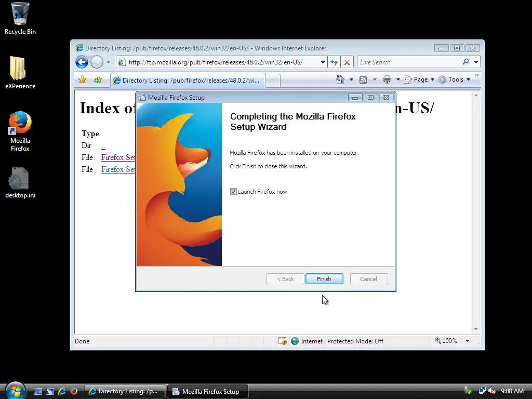Image resolution: width=532 pixels, height=399 pixels.
Task: Follow the parent directory '..' link
Action: (x=103, y=146)
